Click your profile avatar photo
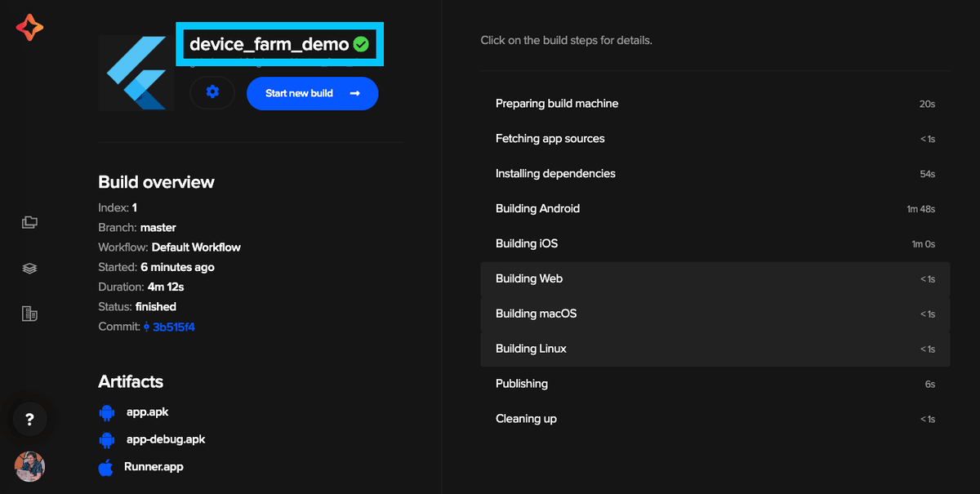Image resolution: width=980 pixels, height=494 pixels. (x=29, y=466)
